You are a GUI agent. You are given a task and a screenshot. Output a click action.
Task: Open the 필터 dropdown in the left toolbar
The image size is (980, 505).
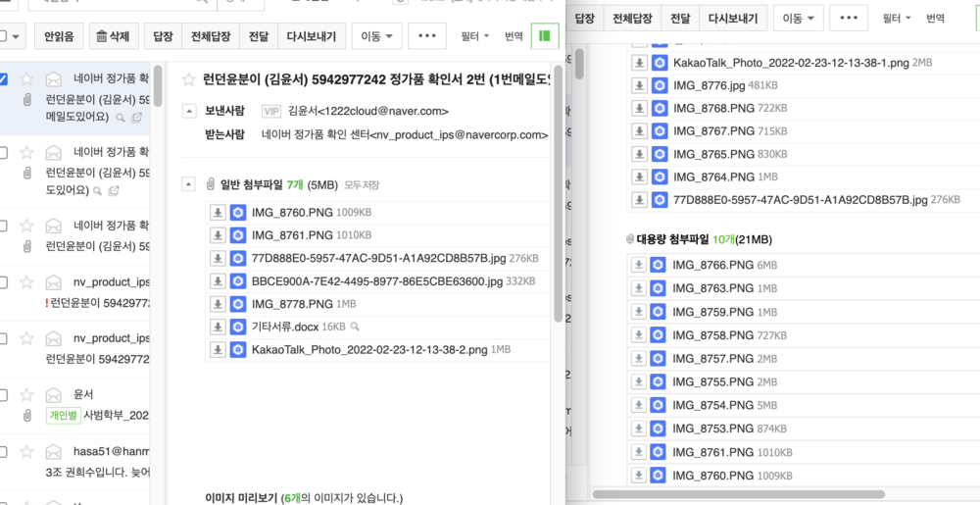coord(479,37)
